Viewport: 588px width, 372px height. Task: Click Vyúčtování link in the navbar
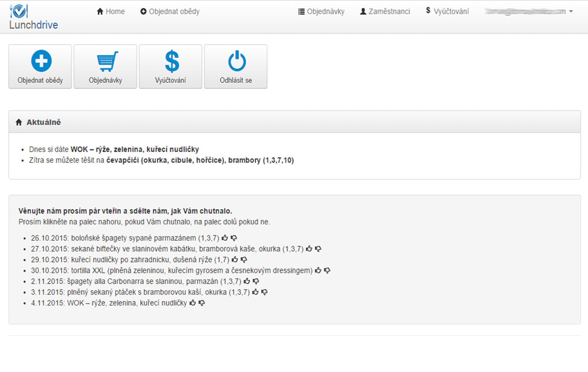point(447,11)
